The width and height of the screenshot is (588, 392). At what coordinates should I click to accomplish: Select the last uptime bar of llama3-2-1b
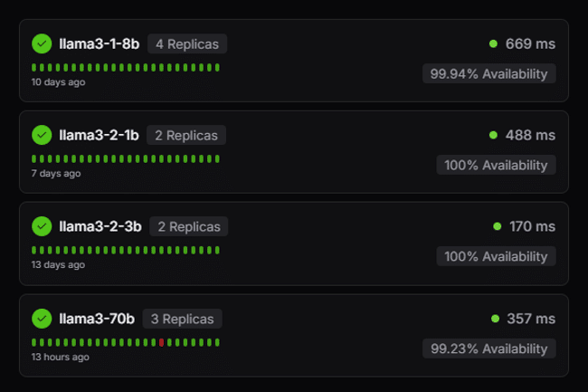click(x=217, y=158)
